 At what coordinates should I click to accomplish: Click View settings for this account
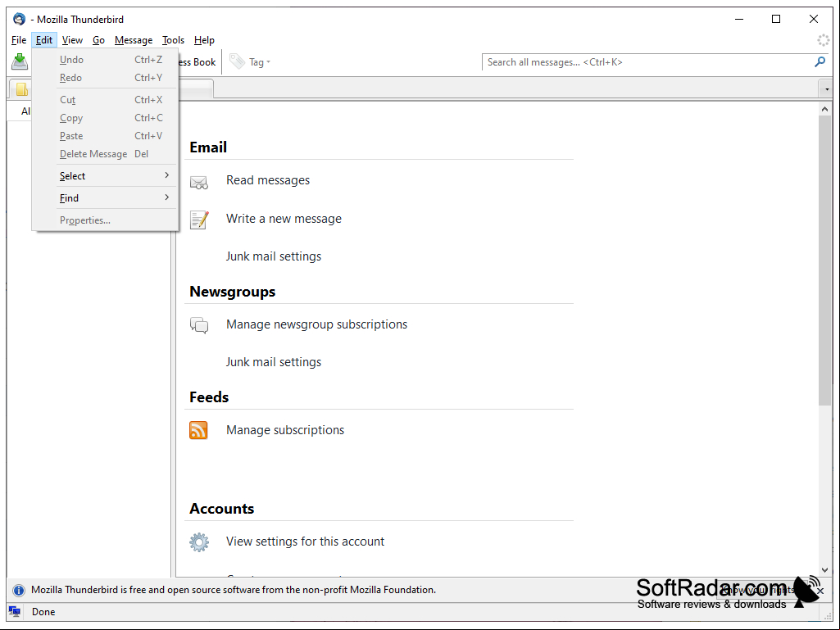click(306, 542)
